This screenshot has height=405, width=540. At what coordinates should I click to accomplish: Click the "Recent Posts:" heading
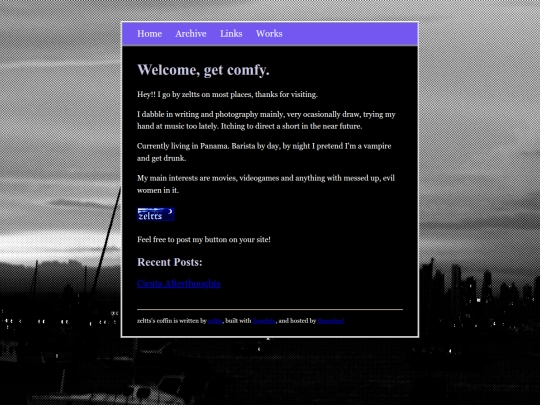(x=170, y=262)
